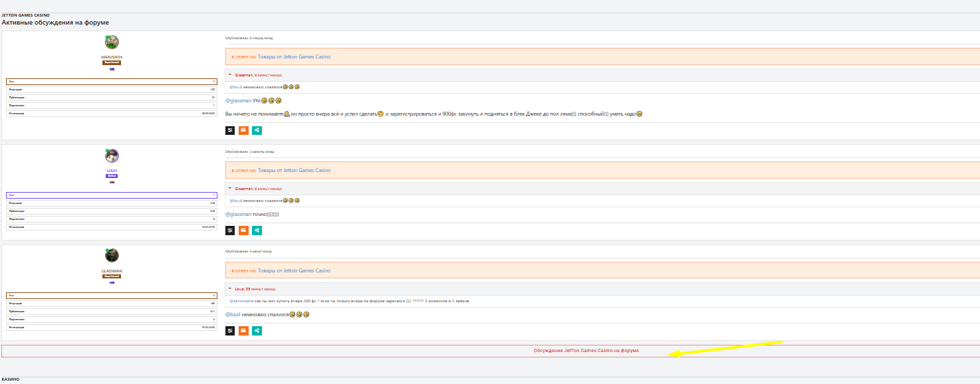This screenshot has height=384, width=980.
Task: Click the @glassman mention in LOUD's reply
Action: click(x=239, y=215)
